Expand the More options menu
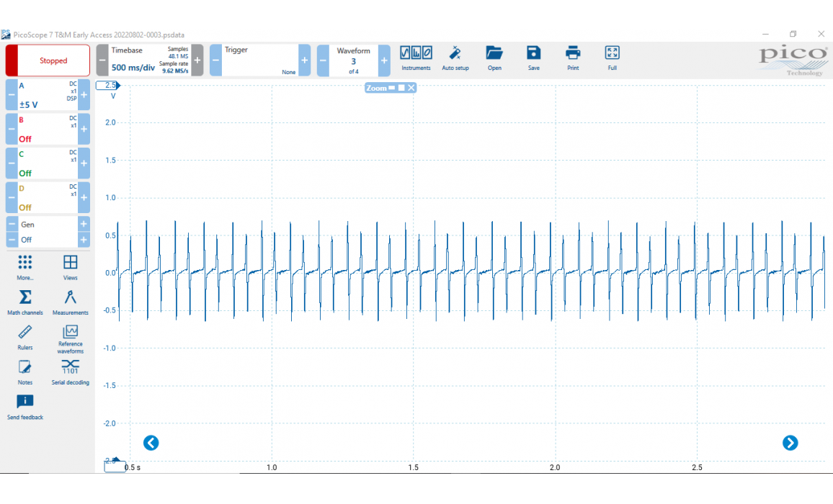This screenshot has width=833, height=504. click(x=25, y=266)
